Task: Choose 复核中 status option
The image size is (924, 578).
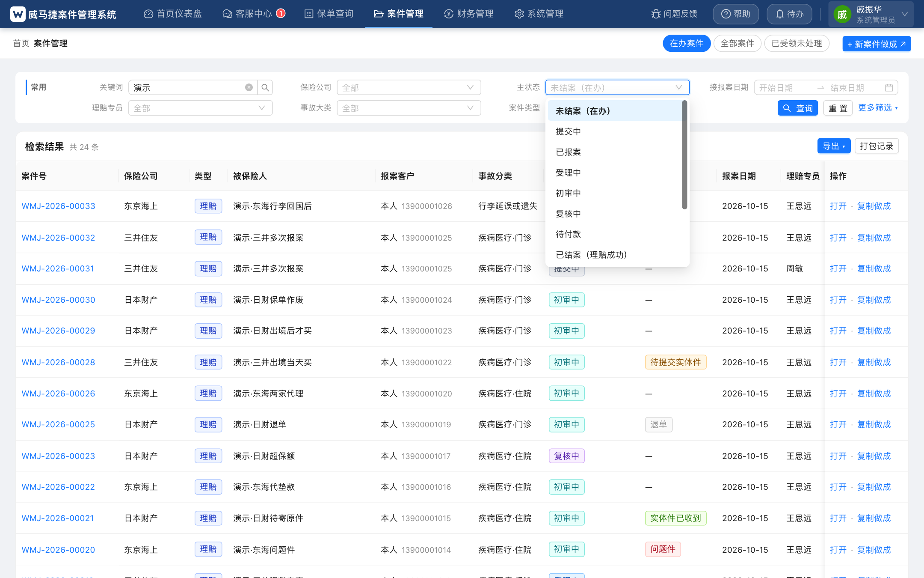Action: tap(614, 214)
